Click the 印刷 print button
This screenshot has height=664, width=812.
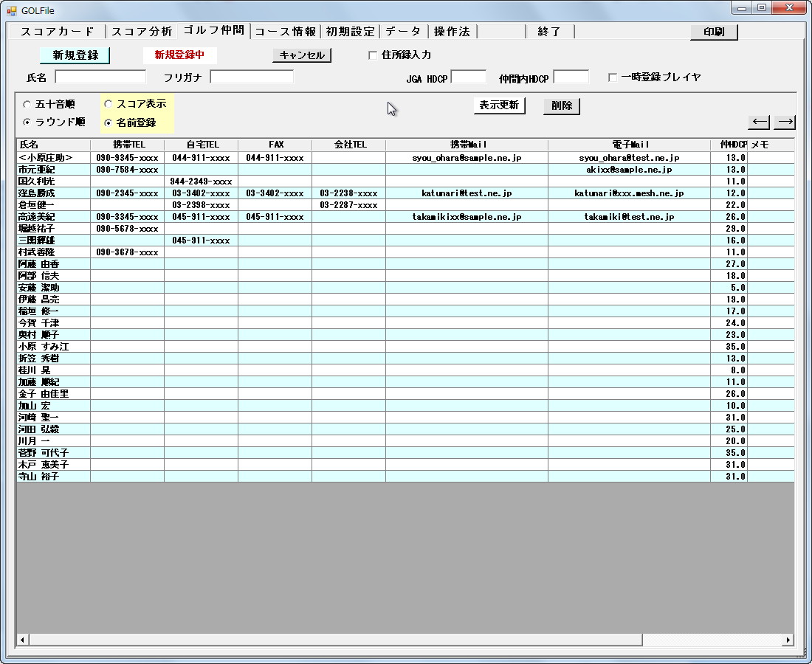click(714, 32)
